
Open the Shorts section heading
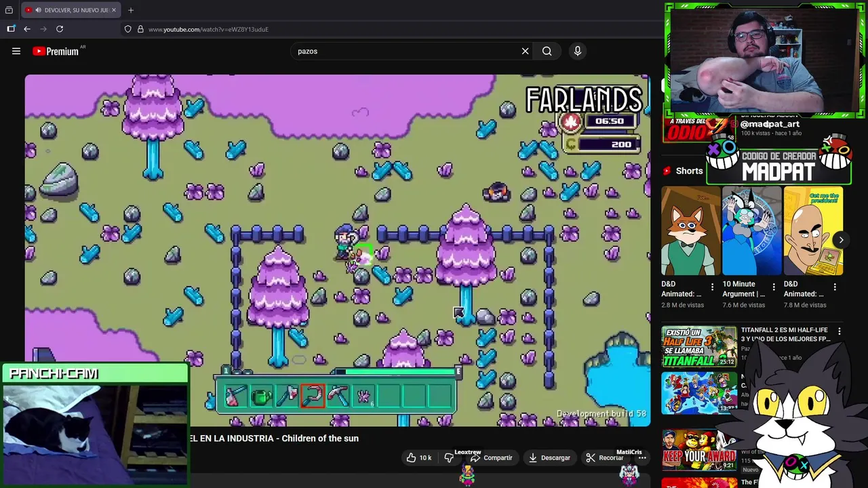689,171
